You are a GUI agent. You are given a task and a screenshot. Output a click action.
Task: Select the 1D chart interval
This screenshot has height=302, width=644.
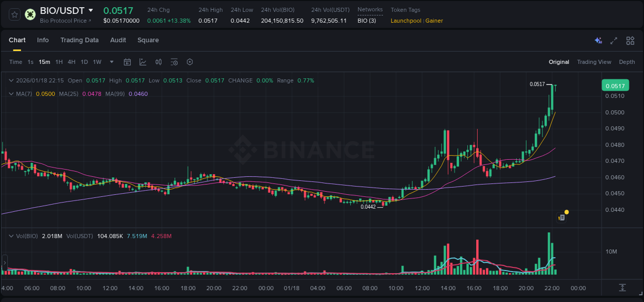coord(84,62)
